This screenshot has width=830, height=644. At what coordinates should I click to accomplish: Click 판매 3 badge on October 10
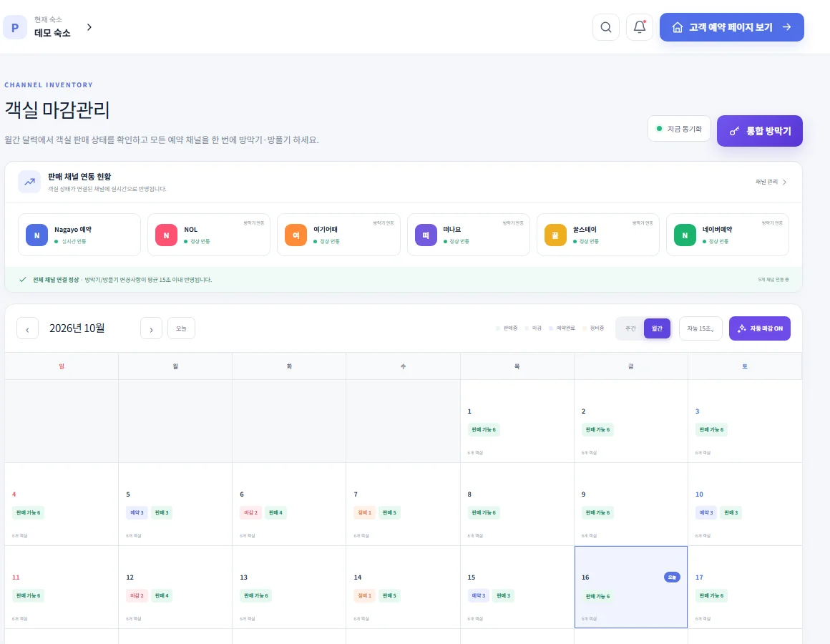coord(731,513)
